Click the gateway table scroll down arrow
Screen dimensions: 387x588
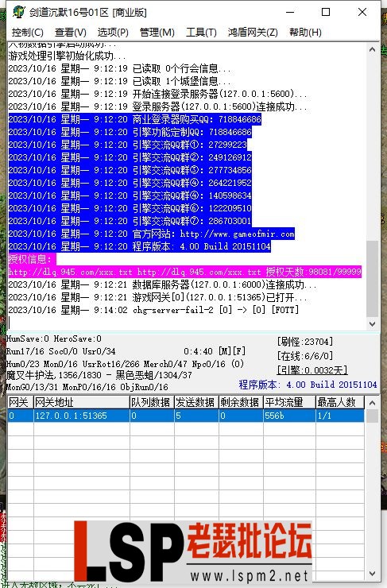(372, 574)
